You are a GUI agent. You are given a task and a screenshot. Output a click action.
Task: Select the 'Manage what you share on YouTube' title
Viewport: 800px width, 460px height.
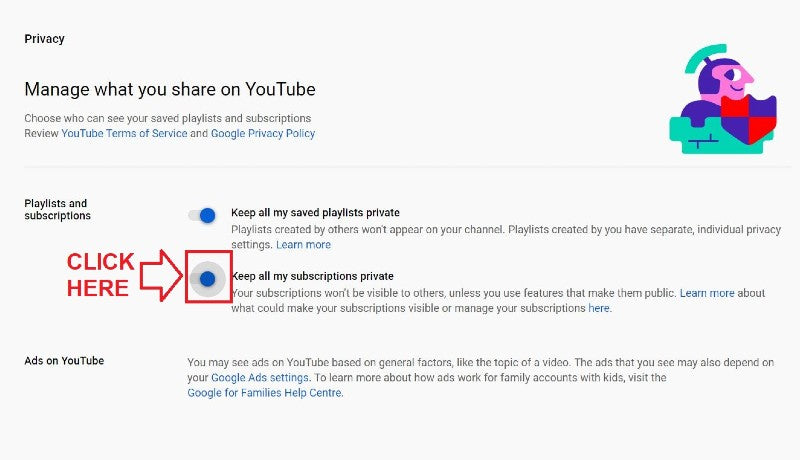(170, 89)
